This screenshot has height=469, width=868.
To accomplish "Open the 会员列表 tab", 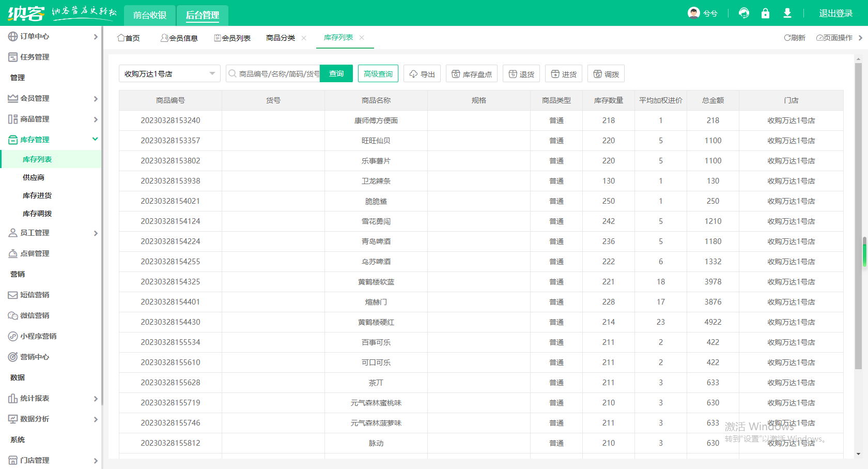I will click(232, 38).
